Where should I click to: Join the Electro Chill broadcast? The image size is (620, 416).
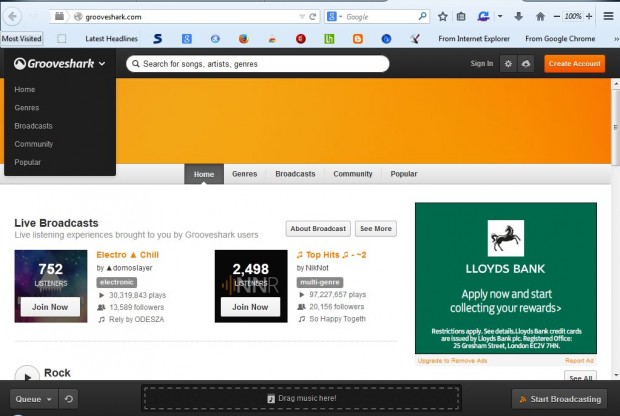point(51,307)
